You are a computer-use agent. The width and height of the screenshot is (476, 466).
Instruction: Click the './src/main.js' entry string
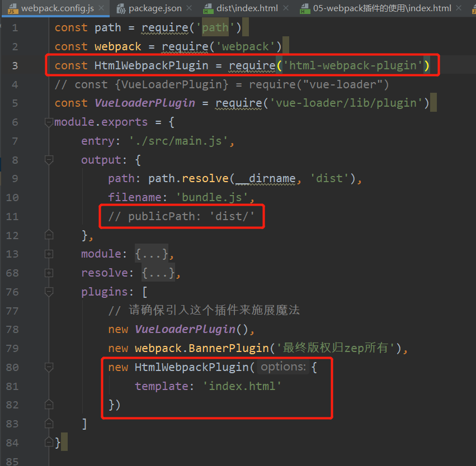click(178, 141)
